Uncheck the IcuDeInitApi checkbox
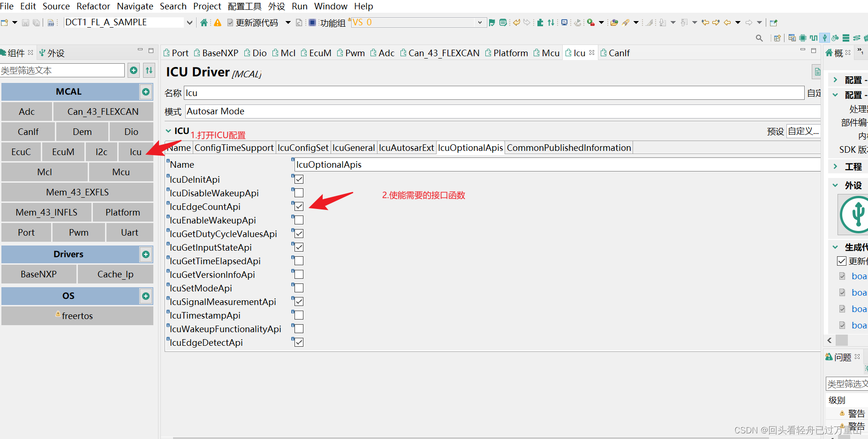This screenshot has height=439, width=868. coord(298,179)
